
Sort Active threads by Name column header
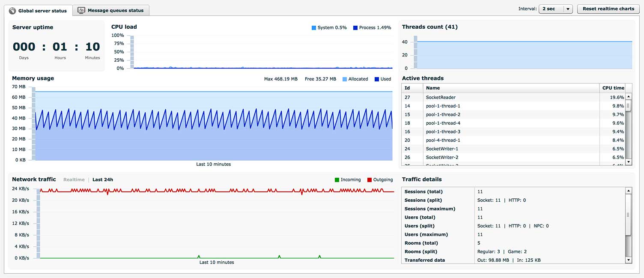coord(432,88)
